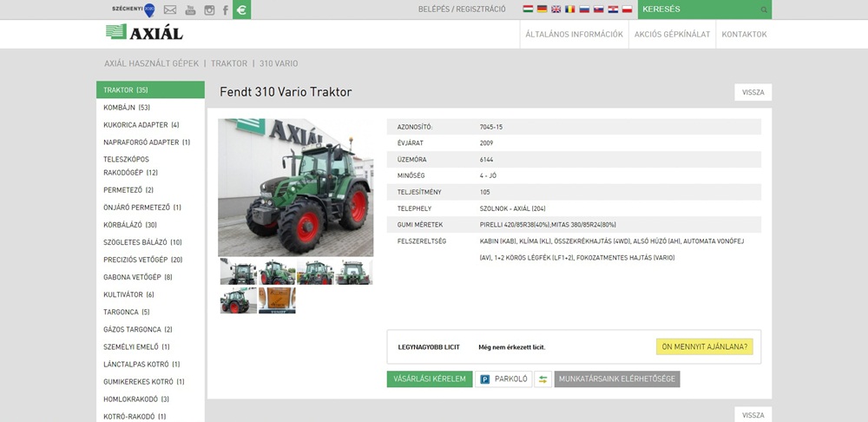Viewport: 868px width, 422px height.
Task: Open the main Fendt tractor photo
Action: (296, 188)
